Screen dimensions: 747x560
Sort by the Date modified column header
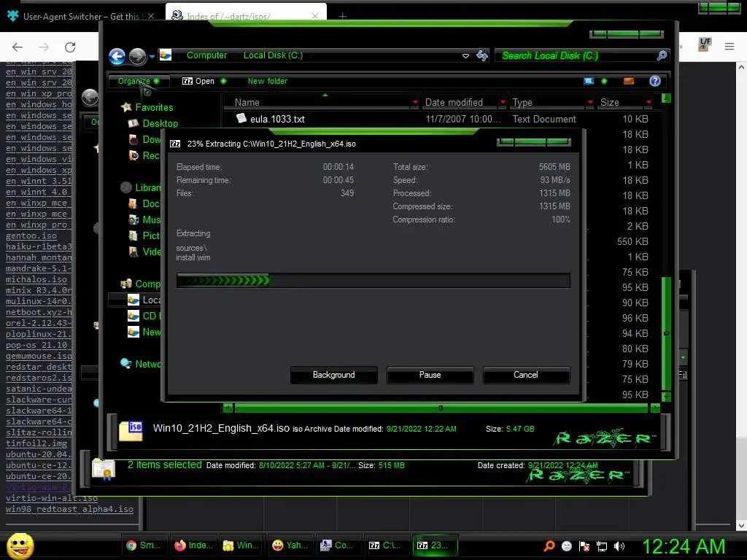454,102
